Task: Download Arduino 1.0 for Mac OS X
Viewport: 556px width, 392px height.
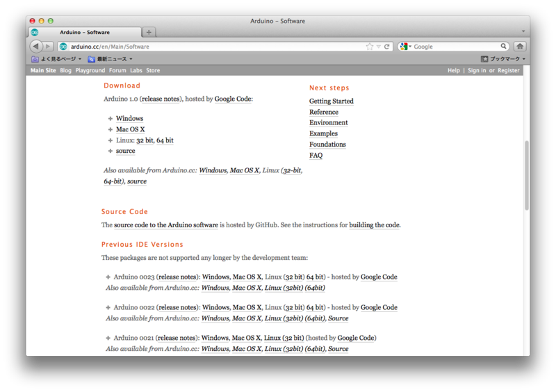Action: tap(130, 129)
